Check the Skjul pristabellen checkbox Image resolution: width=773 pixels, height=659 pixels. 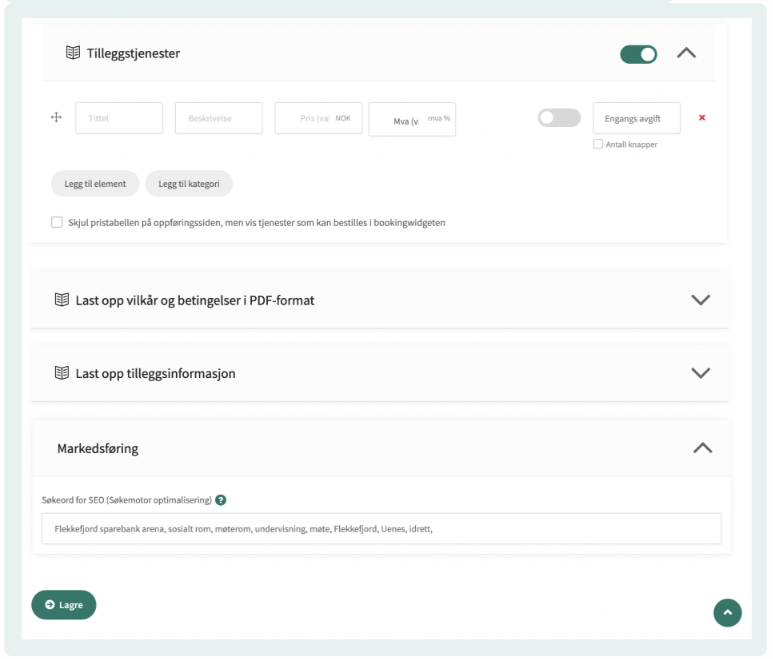coord(57,223)
